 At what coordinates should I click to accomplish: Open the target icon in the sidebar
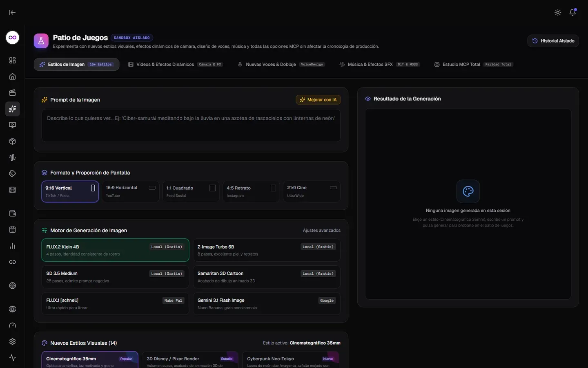click(13, 286)
